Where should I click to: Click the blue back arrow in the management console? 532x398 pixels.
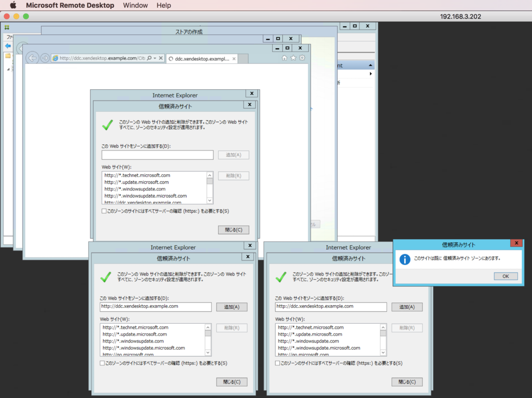click(8, 46)
